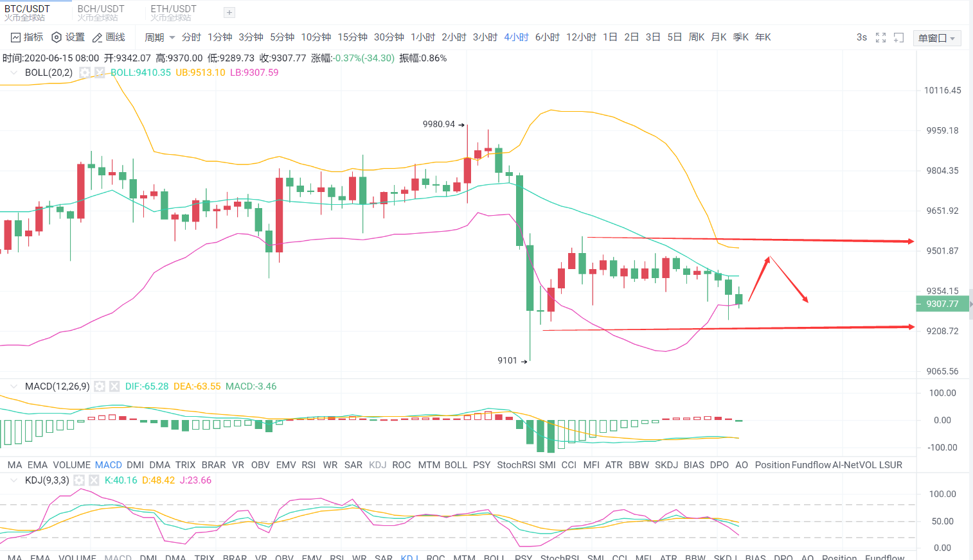
Task: Close the MACD indicator panel
Action: (114, 387)
